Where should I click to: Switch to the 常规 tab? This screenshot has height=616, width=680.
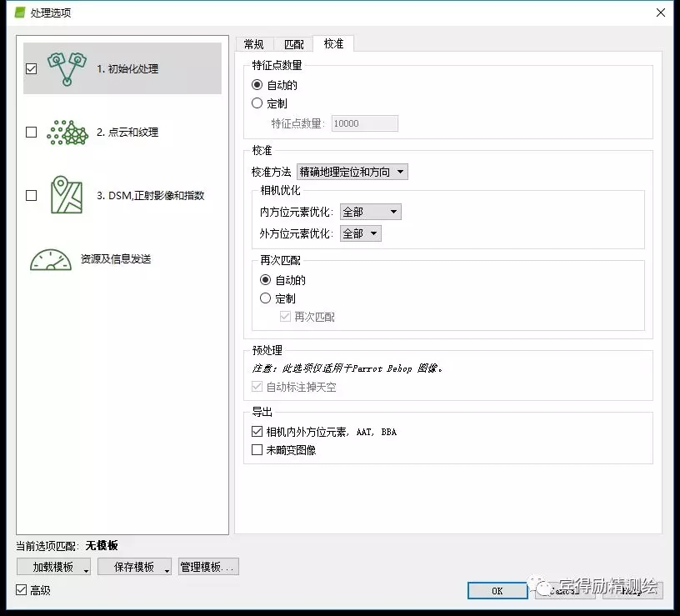(x=253, y=44)
